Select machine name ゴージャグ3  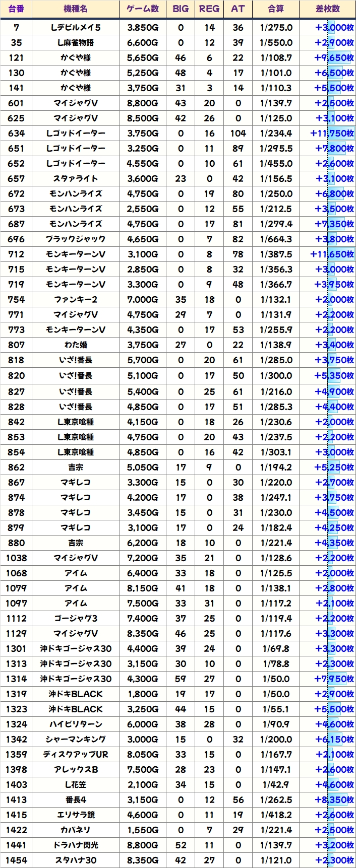click(x=76, y=619)
